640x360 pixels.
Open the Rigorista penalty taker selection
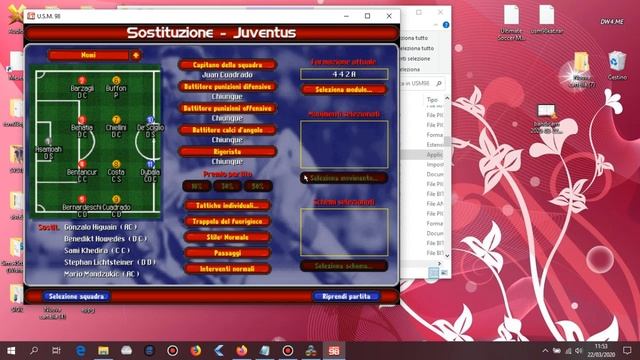click(227, 151)
